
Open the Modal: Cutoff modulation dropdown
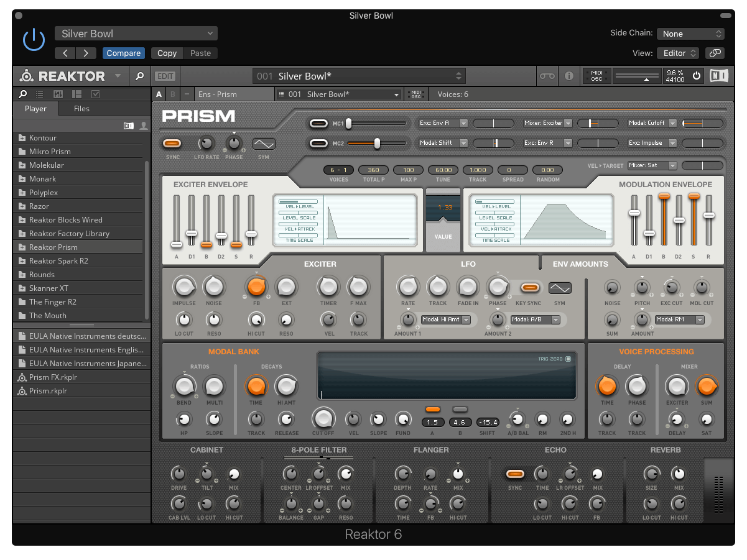point(652,123)
